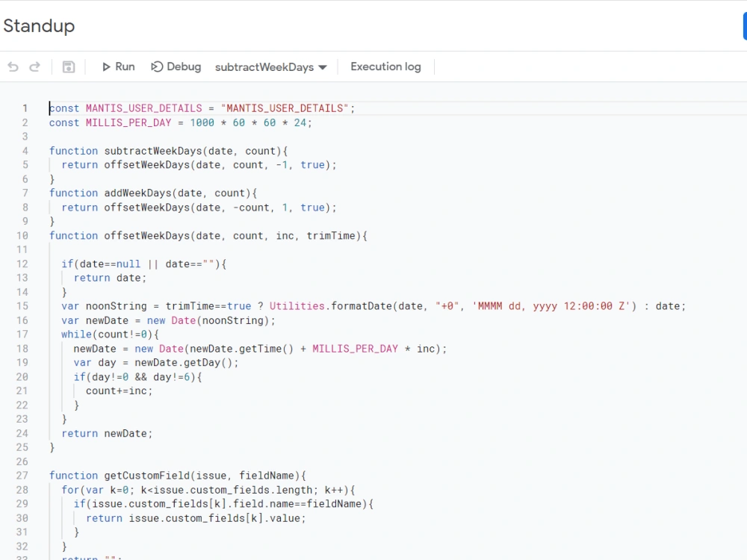This screenshot has height=560, width=747.
Task: Click return newDate statement on line 24
Action: pyautogui.click(x=107, y=433)
